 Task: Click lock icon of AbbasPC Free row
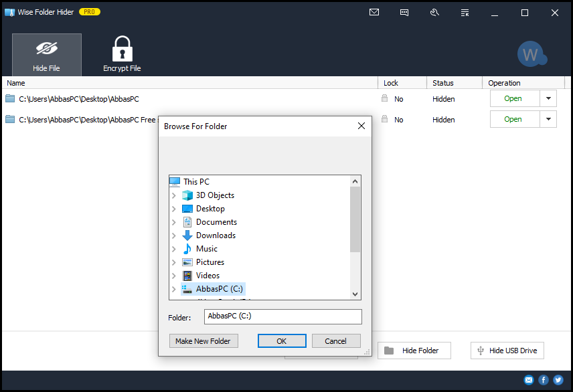[x=384, y=118]
